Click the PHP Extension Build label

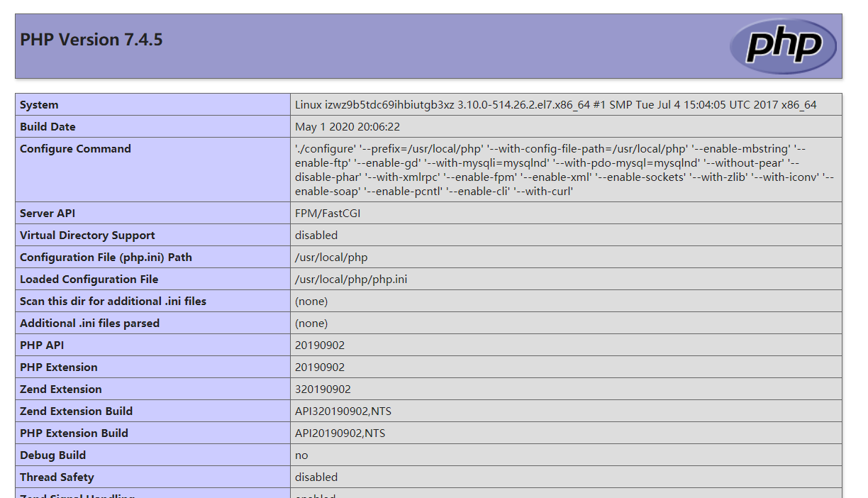click(74, 433)
